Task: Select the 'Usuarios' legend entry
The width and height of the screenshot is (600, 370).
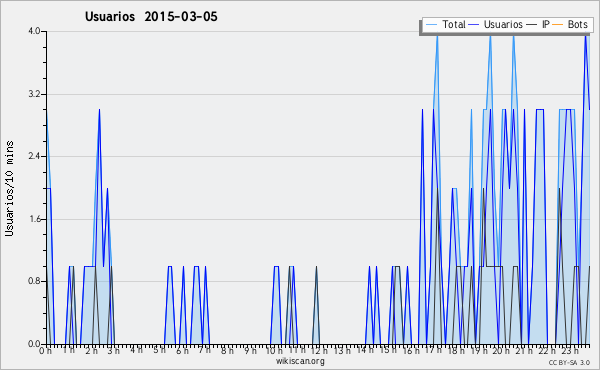Action: point(496,24)
